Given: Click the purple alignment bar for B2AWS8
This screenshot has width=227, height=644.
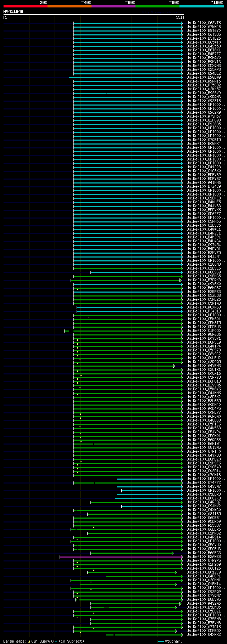Looking at the screenshot, I should (121, 557).
